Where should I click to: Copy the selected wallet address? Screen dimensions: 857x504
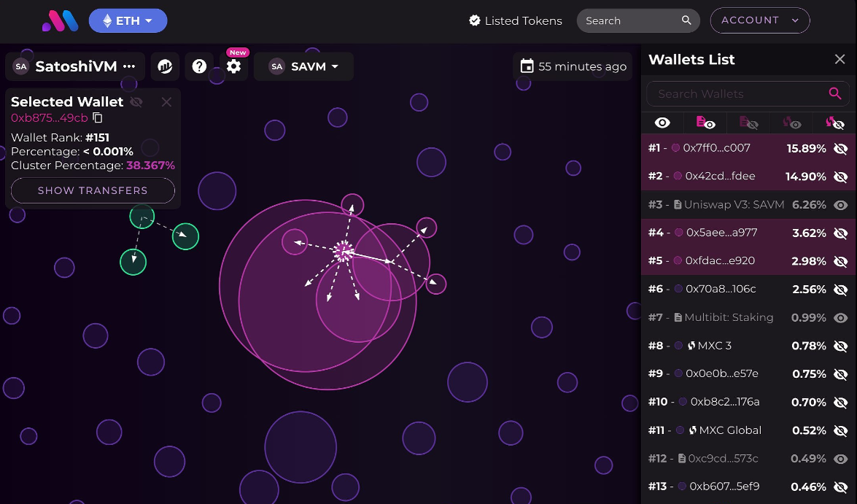click(98, 118)
